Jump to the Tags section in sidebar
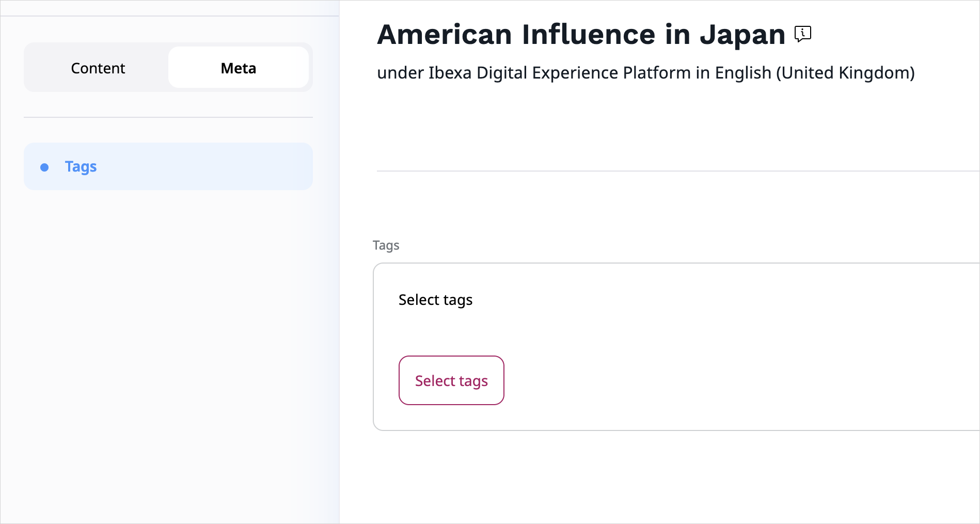The height and width of the screenshot is (524, 980). click(81, 166)
